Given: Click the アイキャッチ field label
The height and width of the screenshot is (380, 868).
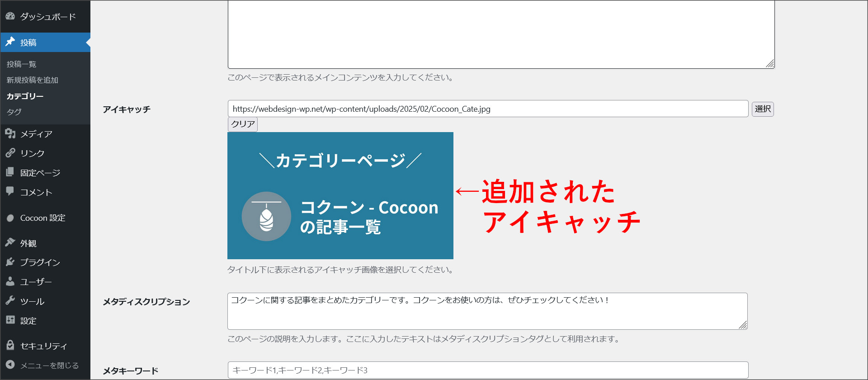Looking at the screenshot, I should tap(127, 109).
